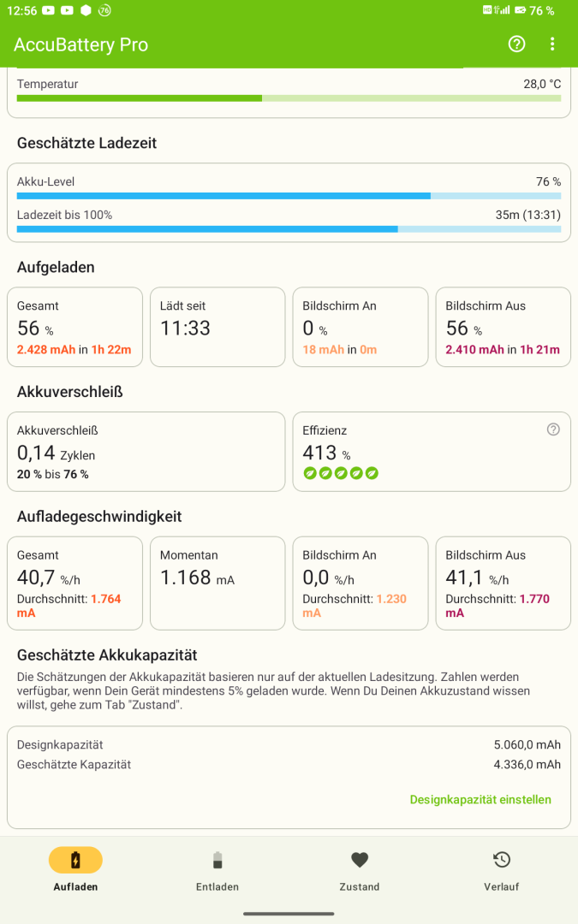
Task: Tap the circled 76 battery status icon
Action: [104, 10]
